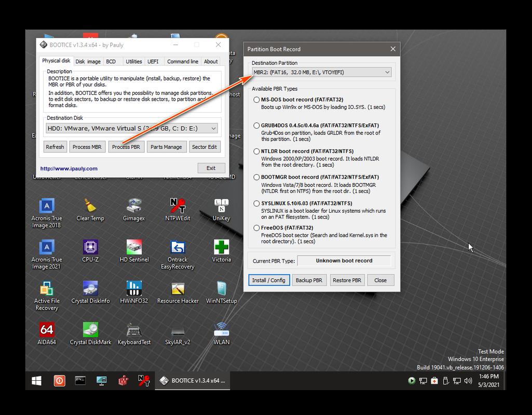This screenshot has width=532, height=415.
Task: Launch Active File Recovery icon
Action: (x=47, y=296)
